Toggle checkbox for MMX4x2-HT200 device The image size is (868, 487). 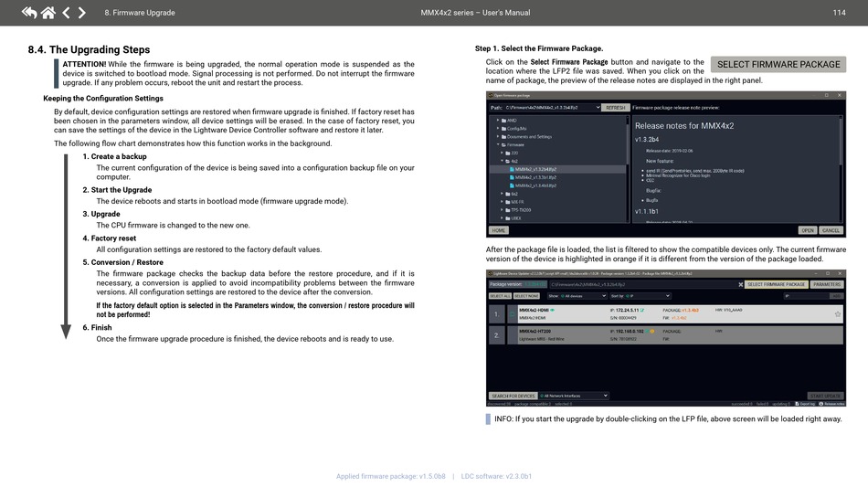512,334
